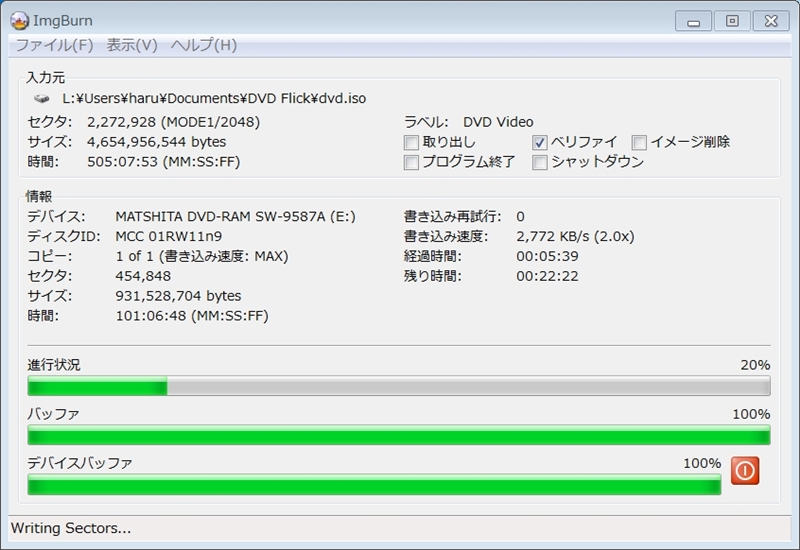Click the バッファ buffer bar

pyautogui.click(x=399, y=435)
